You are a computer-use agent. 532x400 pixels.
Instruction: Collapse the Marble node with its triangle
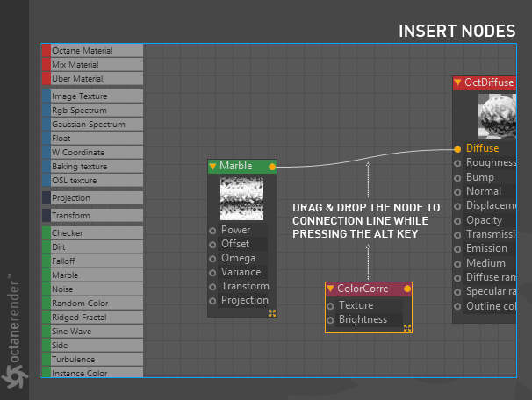point(212,166)
